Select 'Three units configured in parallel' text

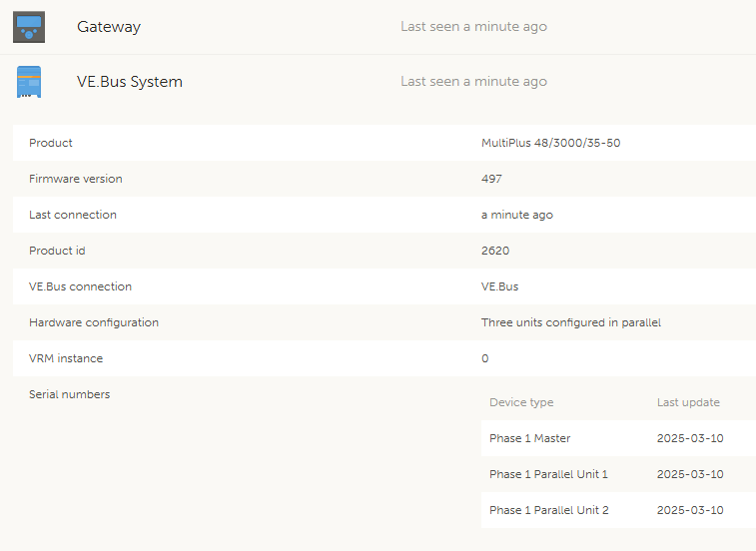571,322
